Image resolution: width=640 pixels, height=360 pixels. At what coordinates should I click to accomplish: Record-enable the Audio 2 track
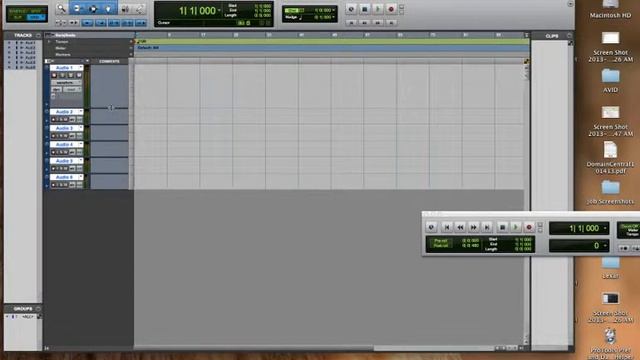[53, 120]
